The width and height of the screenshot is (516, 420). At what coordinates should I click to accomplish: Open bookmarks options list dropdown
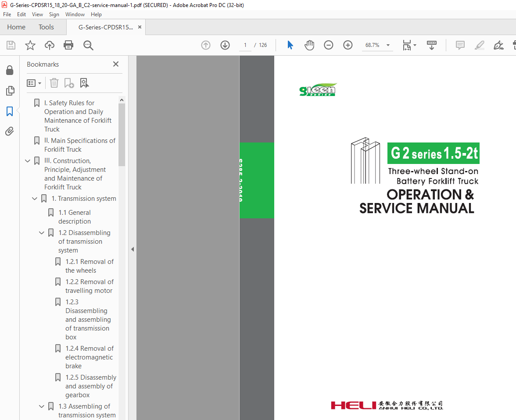[33, 83]
